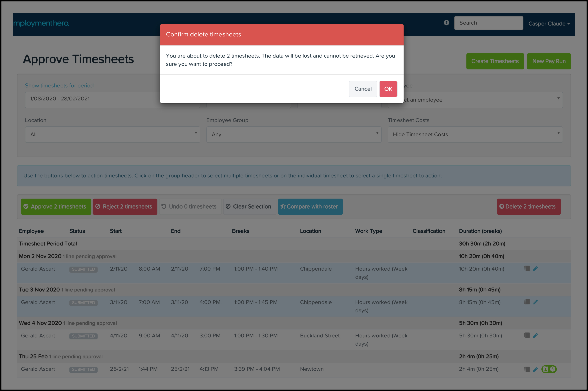Click the help question mark icon
The height and width of the screenshot is (391, 588).
coord(446,23)
